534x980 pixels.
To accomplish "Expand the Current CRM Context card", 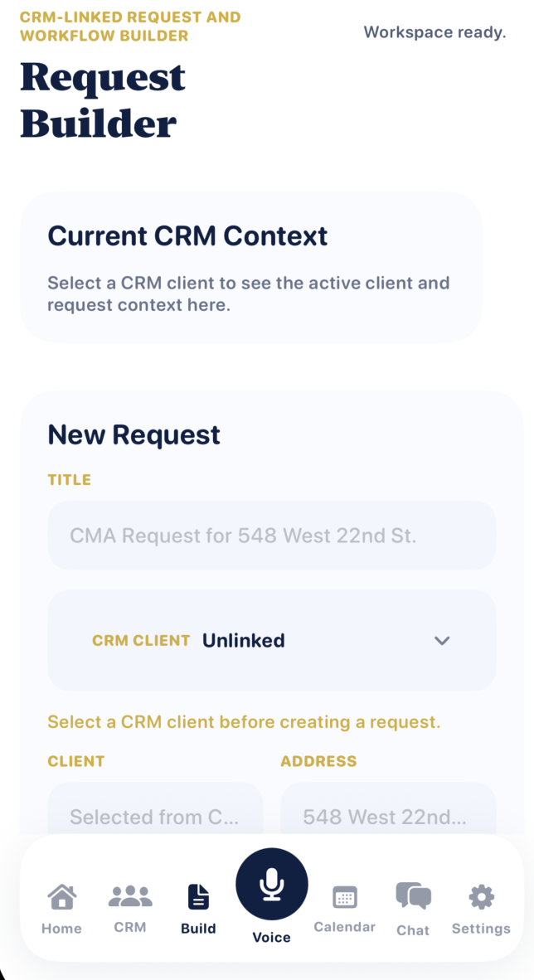I will point(188,235).
